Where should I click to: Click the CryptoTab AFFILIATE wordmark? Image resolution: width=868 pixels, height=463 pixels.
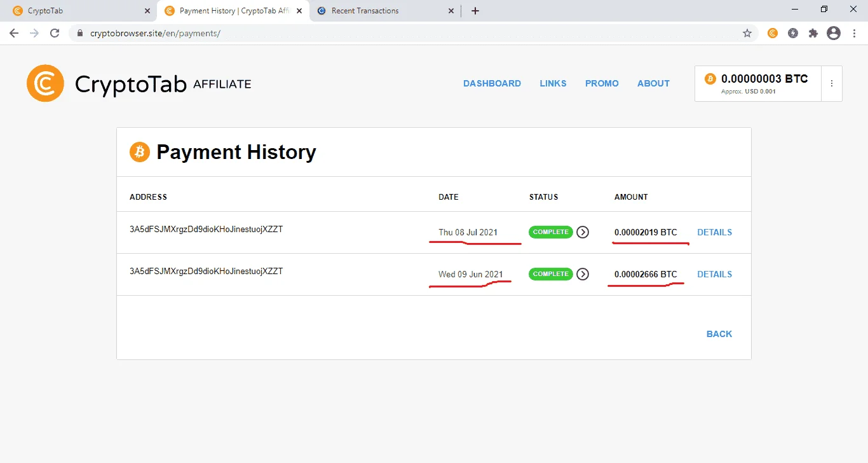pos(163,84)
